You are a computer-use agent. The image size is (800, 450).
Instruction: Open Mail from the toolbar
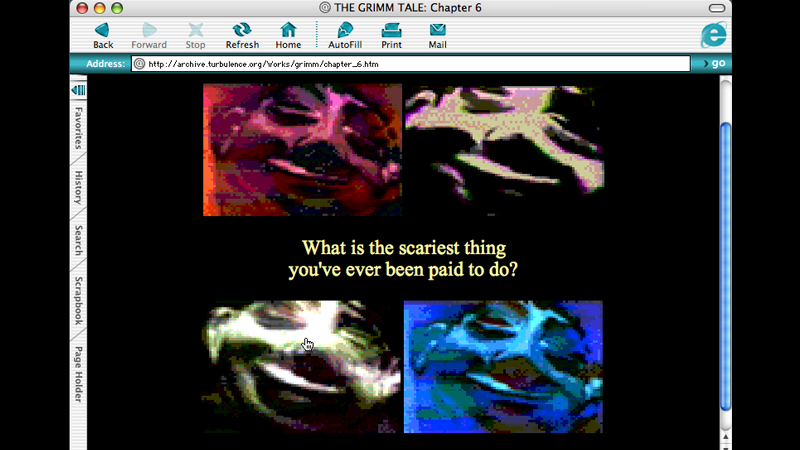click(x=437, y=30)
